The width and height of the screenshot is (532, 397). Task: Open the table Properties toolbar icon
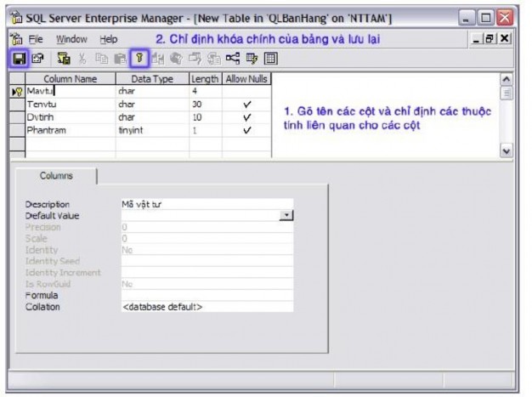(x=37, y=59)
